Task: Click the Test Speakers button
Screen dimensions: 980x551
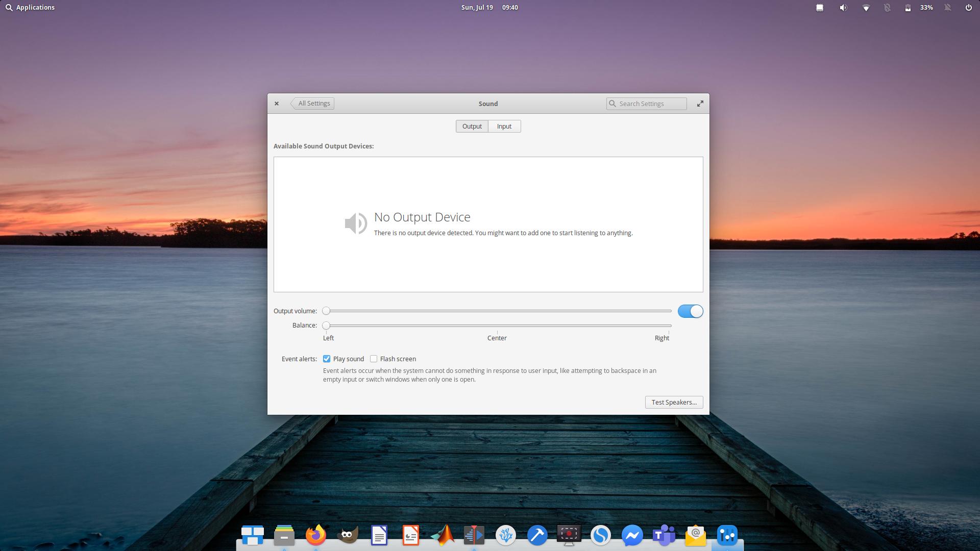Action: 674,402
